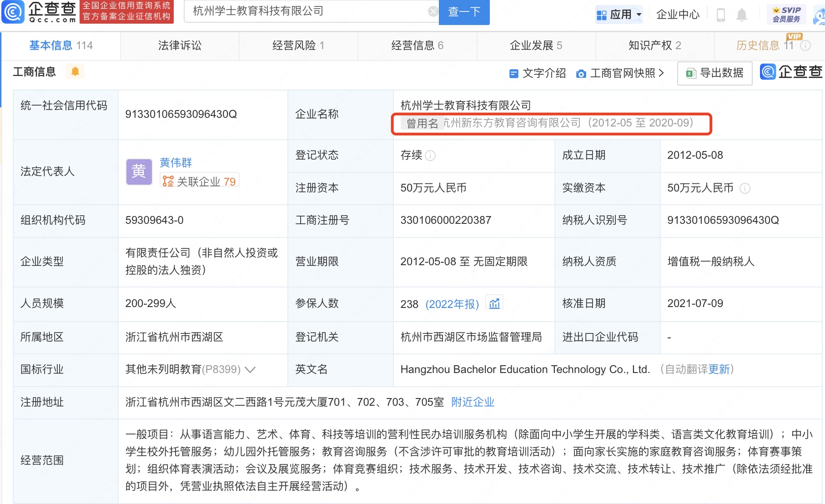Switch to 知识产权 2 tab
This screenshot has width=825, height=504.
tap(655, 45)
